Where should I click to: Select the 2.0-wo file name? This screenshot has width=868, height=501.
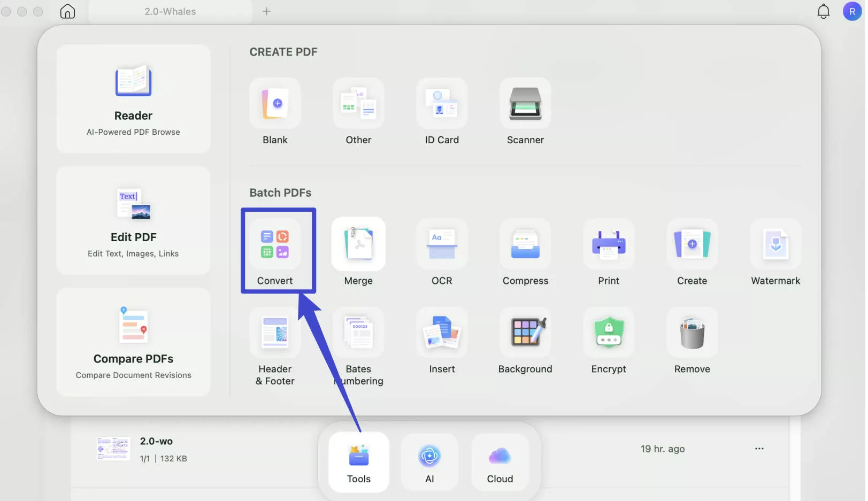[156, 441]
